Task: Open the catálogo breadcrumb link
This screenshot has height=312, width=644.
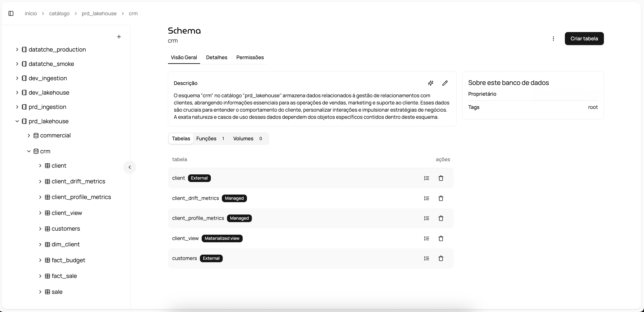Action: click(59, 13)
